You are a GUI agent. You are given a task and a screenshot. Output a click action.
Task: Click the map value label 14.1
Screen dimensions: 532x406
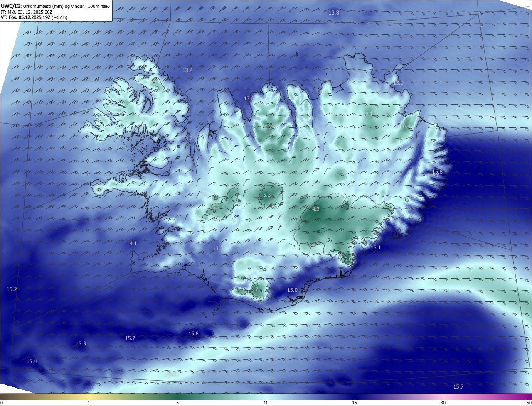(132, 244)
